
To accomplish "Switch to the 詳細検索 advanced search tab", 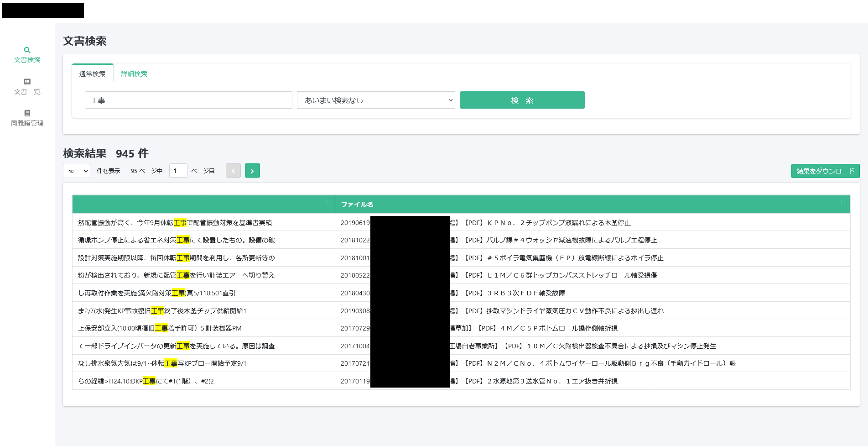I will (x=134, y=73).
